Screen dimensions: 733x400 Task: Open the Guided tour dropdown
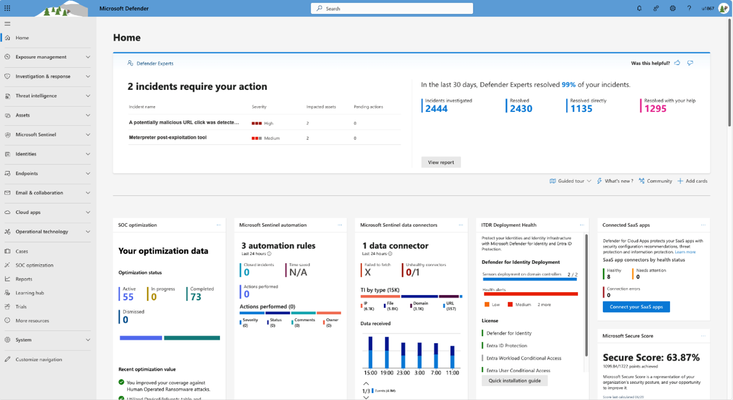click(570, 181)
